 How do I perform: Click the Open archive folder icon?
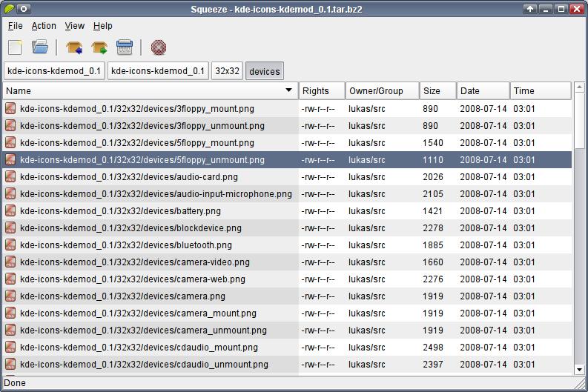pyautogui.click(x=40, y=48)
